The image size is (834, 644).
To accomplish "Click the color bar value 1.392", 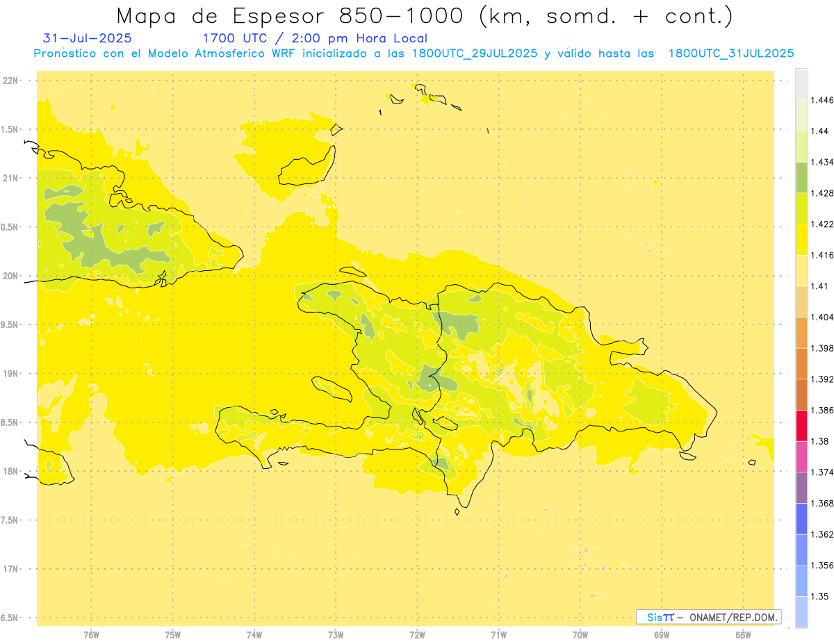I will [824, 379].
